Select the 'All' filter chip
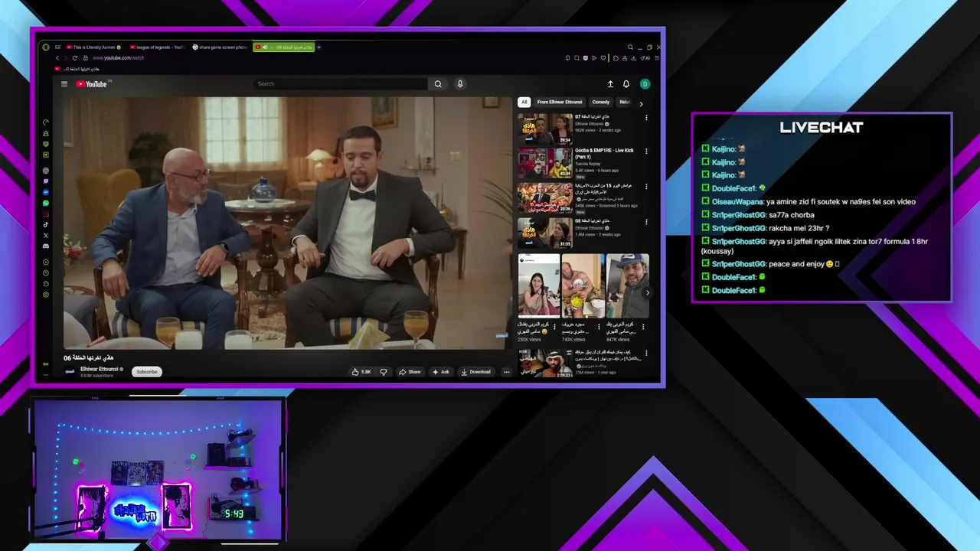 point(524,102)
